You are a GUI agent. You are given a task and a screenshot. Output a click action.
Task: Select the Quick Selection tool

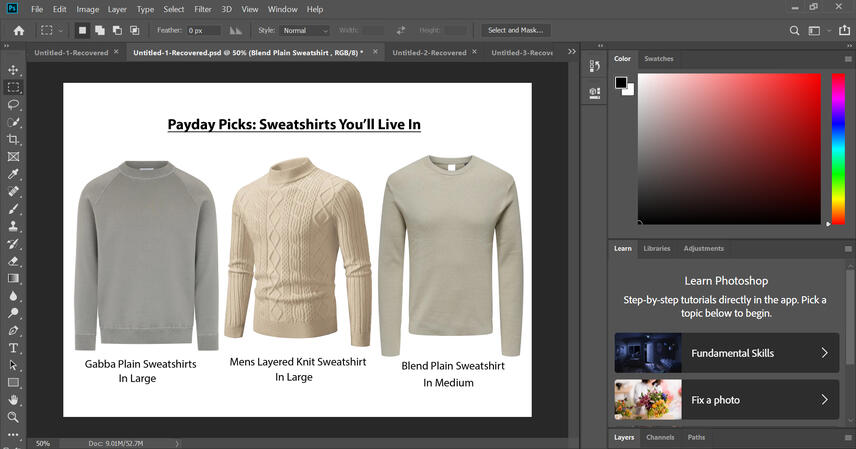[x=13, y=122]
